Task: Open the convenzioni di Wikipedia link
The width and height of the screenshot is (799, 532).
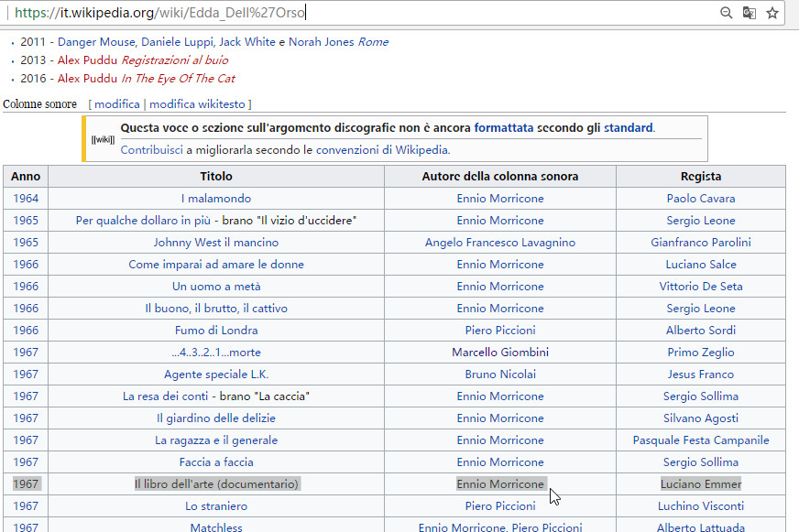Action: pos(382,150)
